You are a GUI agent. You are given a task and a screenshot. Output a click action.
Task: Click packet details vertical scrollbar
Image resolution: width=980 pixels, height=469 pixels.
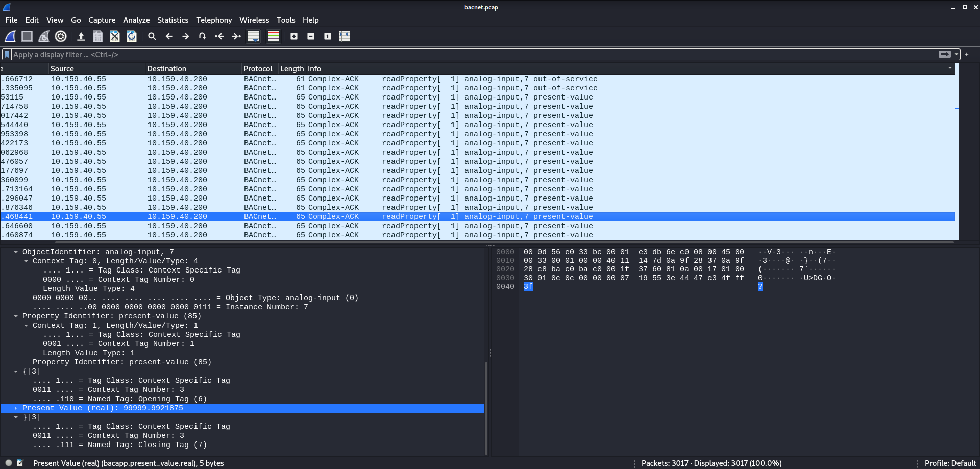tap(486, 408)
